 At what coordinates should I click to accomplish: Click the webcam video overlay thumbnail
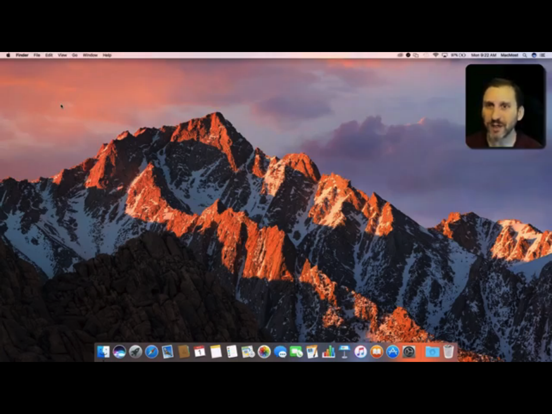click(x=506, y=106)
